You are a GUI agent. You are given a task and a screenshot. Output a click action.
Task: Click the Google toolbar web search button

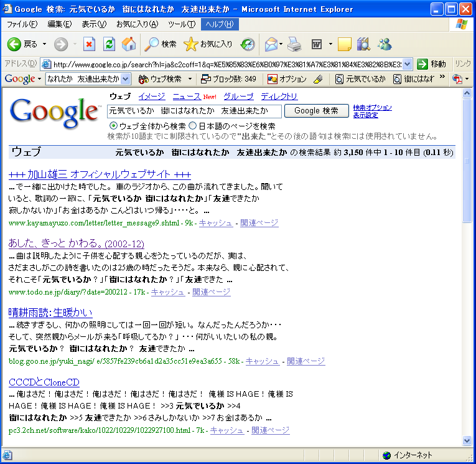click(x=160, y=79)
